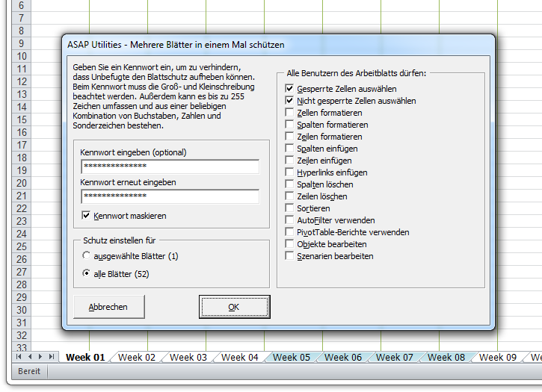
Task: Enable Spalten formatieren permission
Action: coord(289,125)
